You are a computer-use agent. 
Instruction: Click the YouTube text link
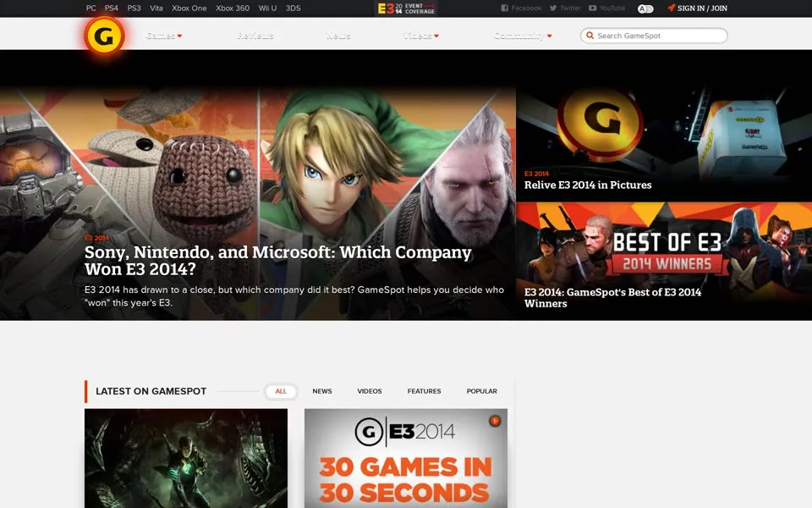click(x=612, y=8)
